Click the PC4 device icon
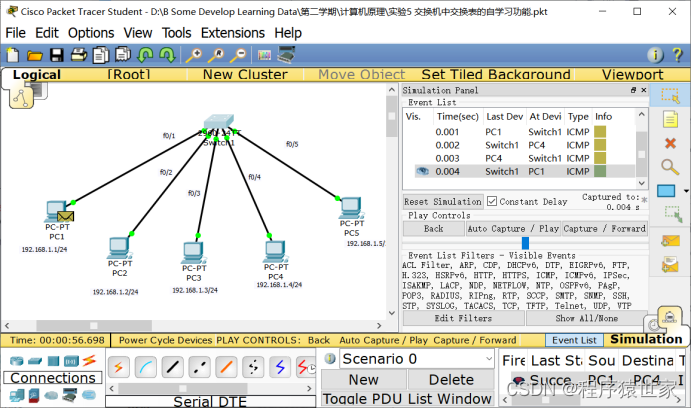This screenshot has width=692, height=408. pyautogui.click(x=276, y=251)
